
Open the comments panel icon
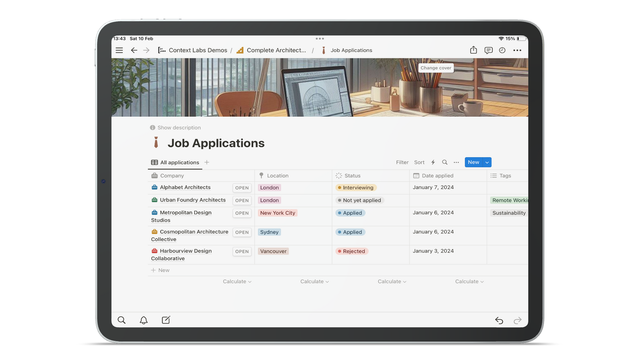488,50
